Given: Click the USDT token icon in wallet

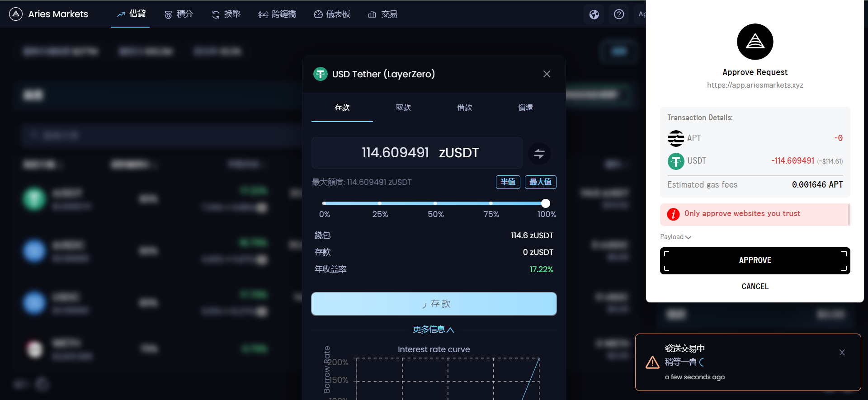Looking at the screenshot, I should pyautogui.click(x=676, y=161).
